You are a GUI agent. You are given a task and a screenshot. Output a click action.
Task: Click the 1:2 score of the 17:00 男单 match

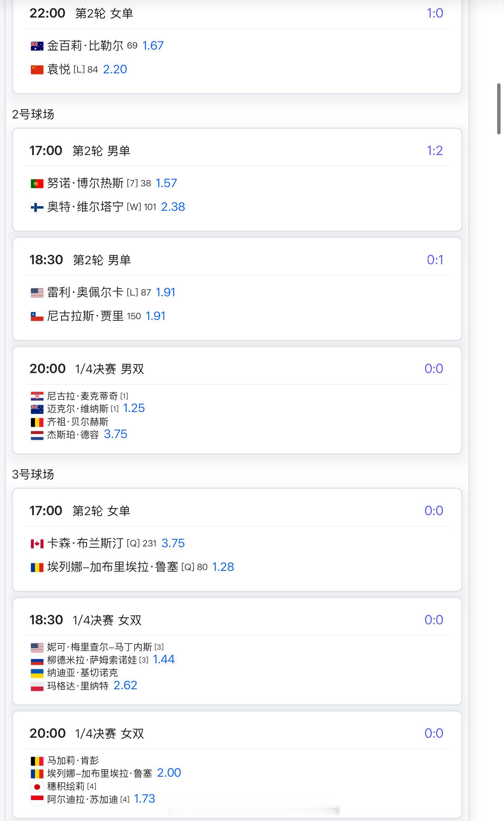tap(435, 151)
